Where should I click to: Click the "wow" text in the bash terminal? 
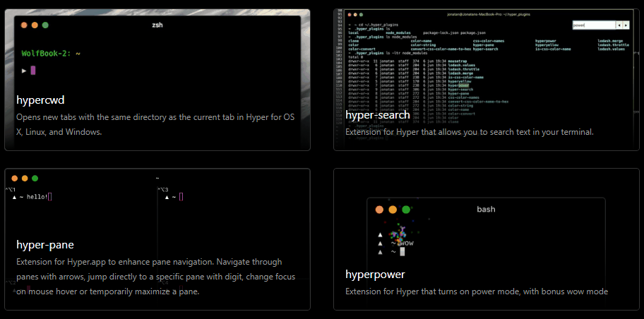point(406,243)
